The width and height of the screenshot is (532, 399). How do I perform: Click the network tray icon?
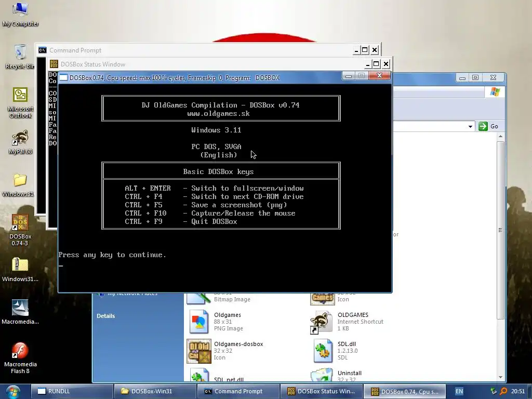494,391
